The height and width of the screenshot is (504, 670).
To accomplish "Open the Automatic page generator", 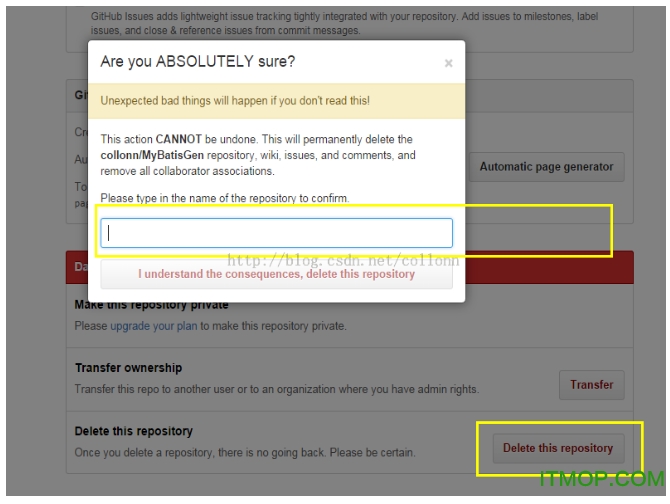I will [547, 167].
